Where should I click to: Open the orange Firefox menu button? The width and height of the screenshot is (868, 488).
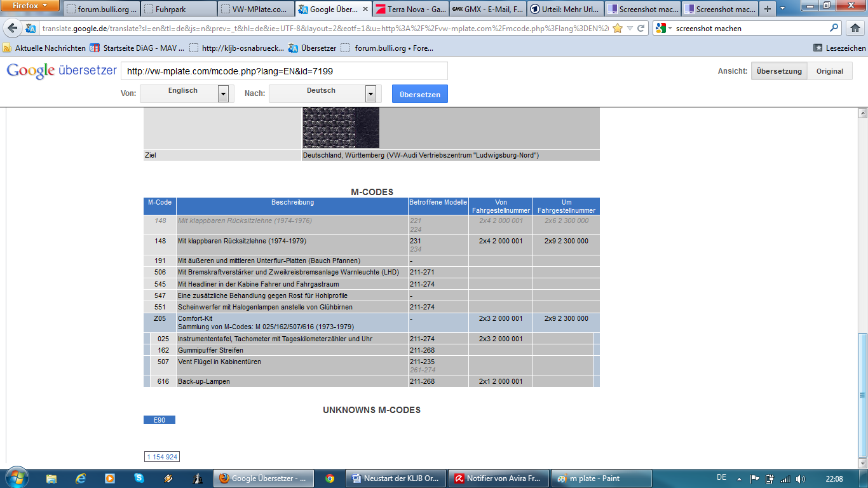click(31, 6)
